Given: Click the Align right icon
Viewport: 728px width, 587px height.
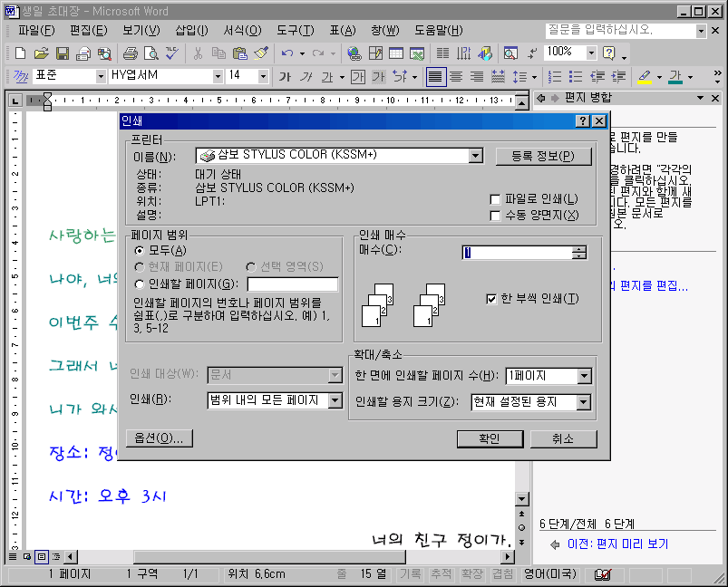Looking at the screenshot, I should 477,76.
